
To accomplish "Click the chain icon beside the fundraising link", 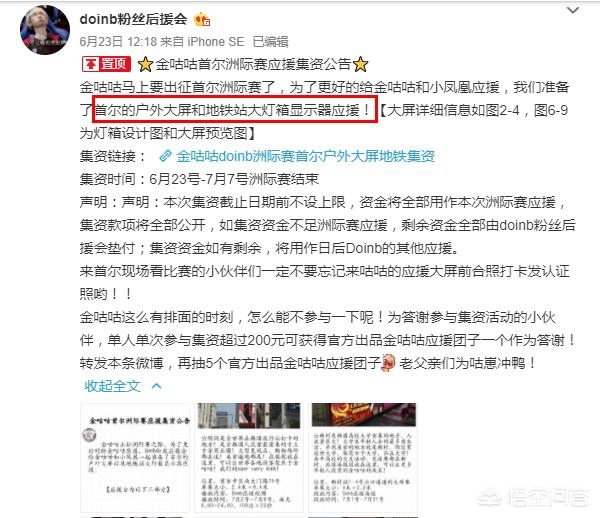I will (x=165, y=156).
